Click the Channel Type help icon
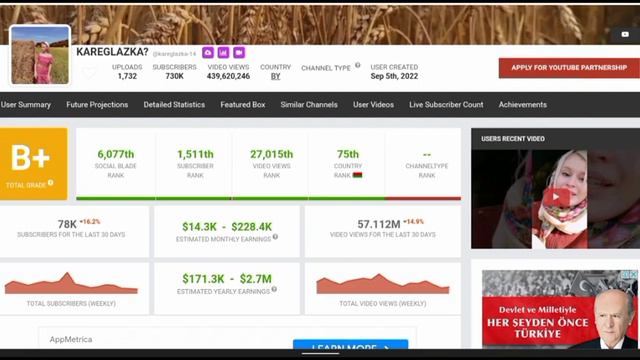This screenshot has width=640, height=360. point(358,65)
